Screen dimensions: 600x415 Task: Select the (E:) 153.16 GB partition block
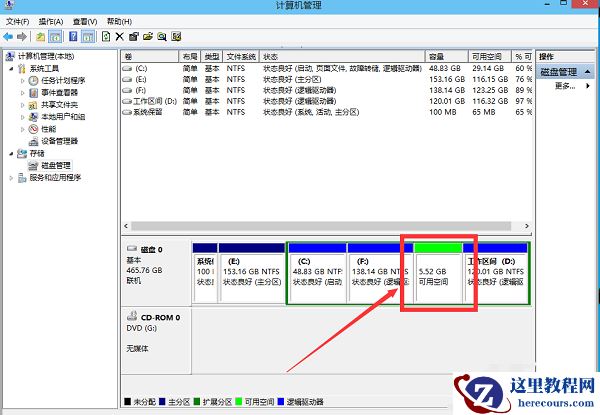click(252, 273)
